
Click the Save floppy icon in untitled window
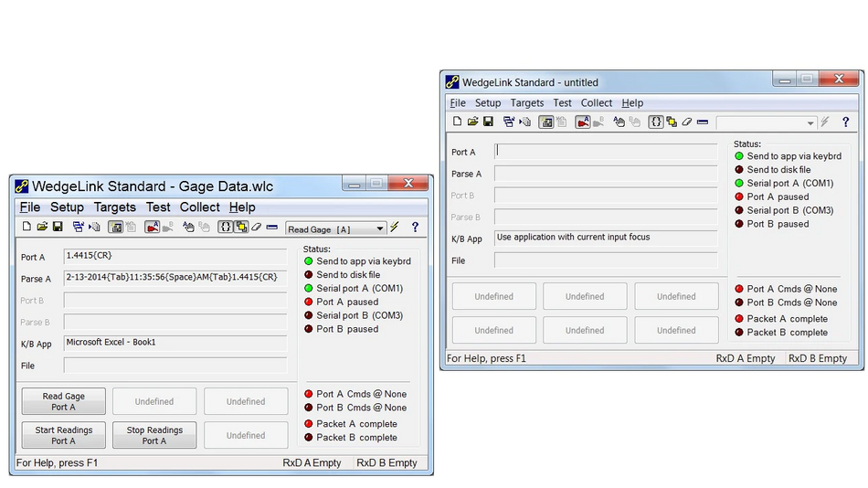pyautogui.click(x=489, y=122)
